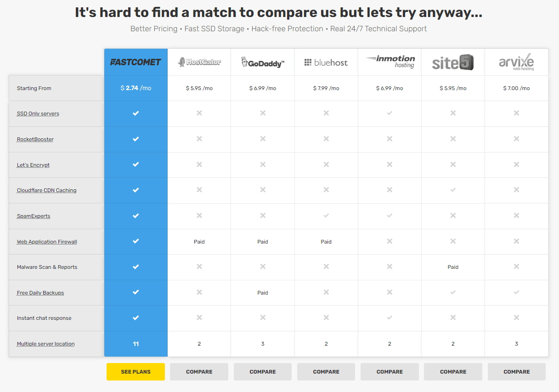Viewport: 559px width, 392px height.
Task: Click the See Plans button
Action: [x=136, y=372]
